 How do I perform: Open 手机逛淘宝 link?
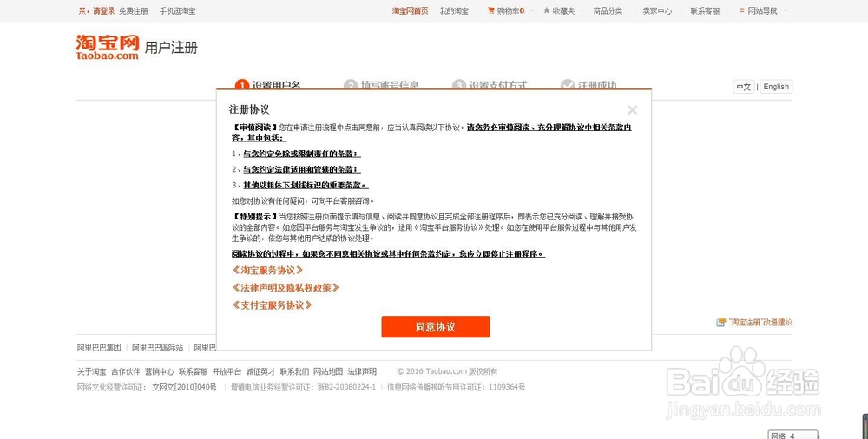[177, 10]
